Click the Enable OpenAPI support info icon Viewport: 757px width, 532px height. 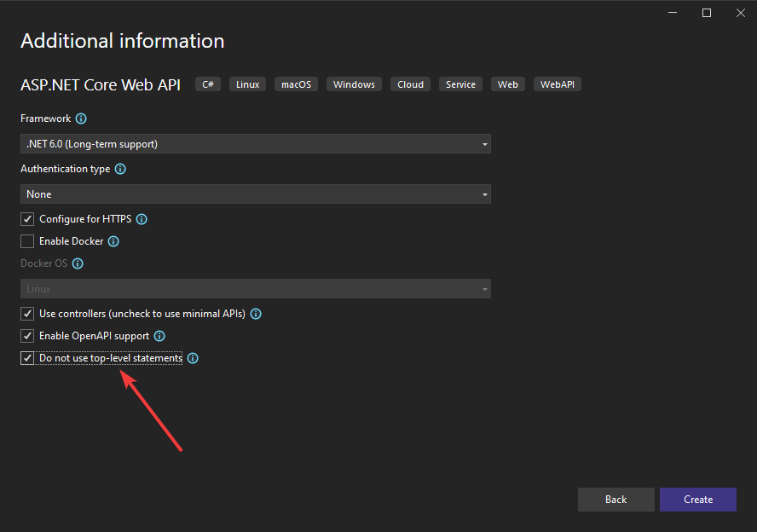tap(159, 336)
